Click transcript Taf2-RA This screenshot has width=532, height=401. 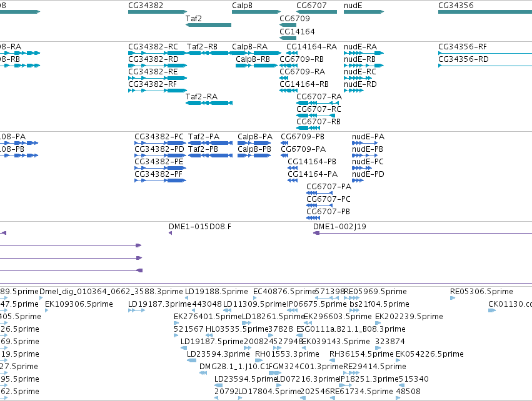pos(201,97)
